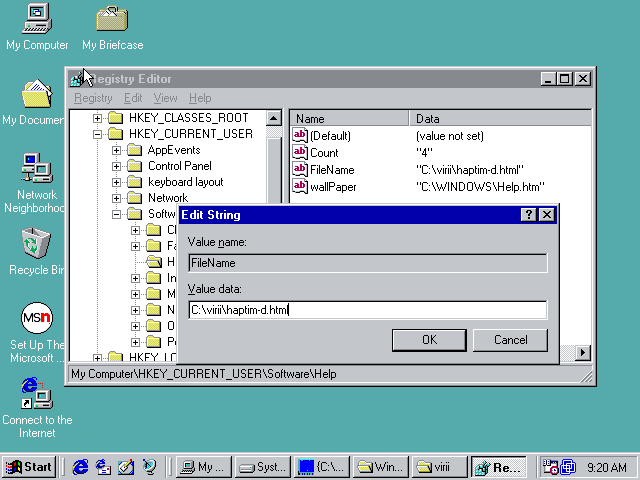
Task: Click the AppEvents folder icon
Action: pos(135,150)
